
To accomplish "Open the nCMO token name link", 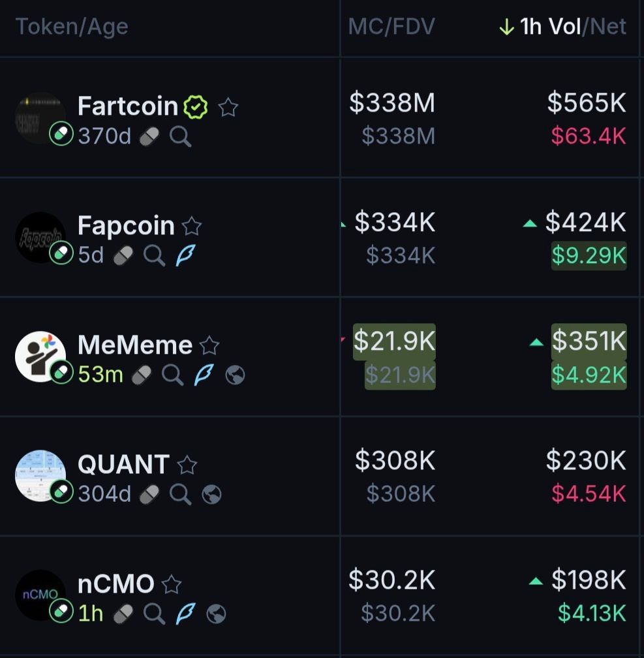I will tap(116, 584).
